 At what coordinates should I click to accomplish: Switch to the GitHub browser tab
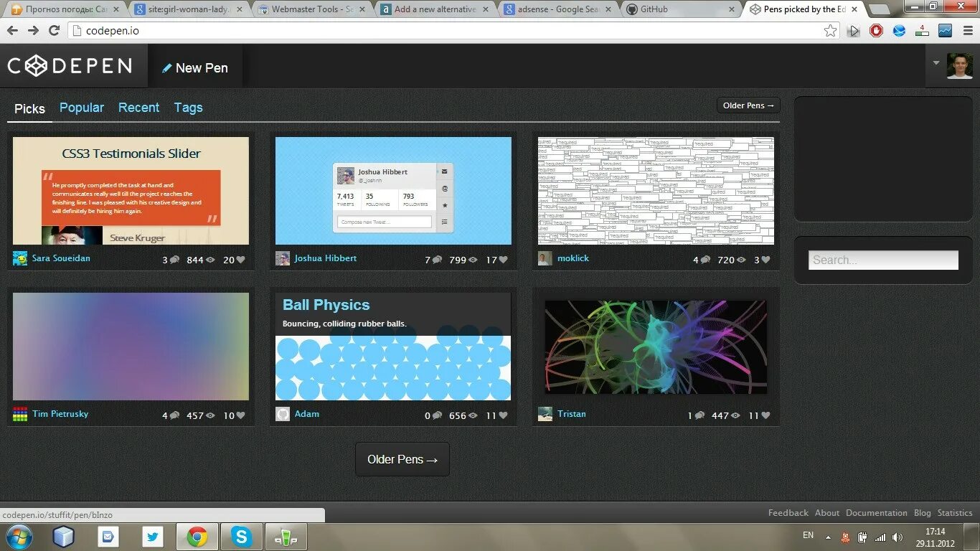[680, 9]
